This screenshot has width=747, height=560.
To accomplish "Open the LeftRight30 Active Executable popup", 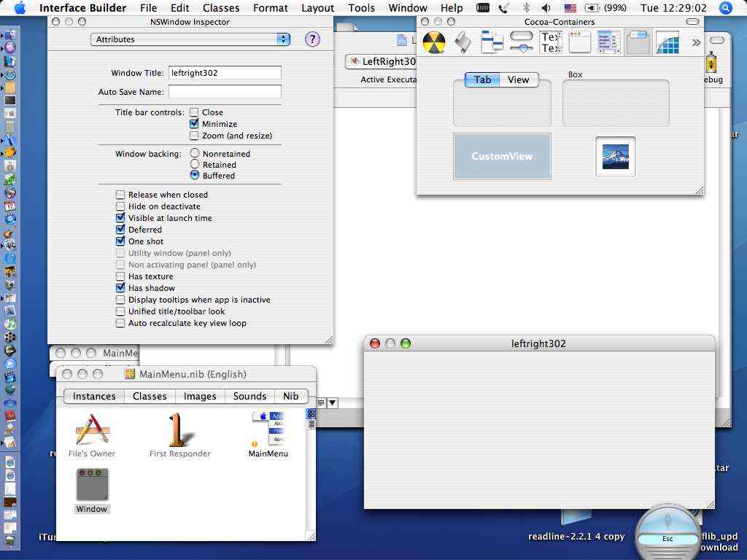I will tap(382, 61).
